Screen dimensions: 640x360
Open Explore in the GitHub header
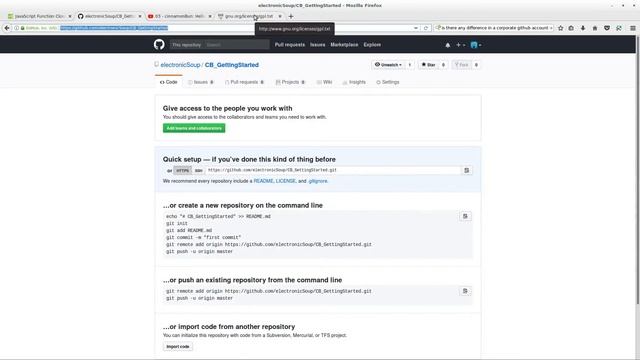pyautogui.click(x=372, y=45)
